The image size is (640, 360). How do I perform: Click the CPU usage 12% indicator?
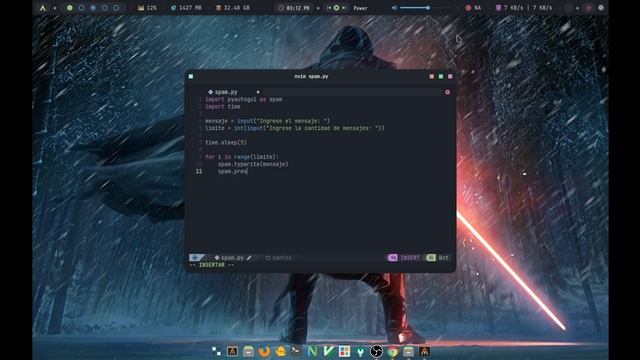tap(147, 8)
